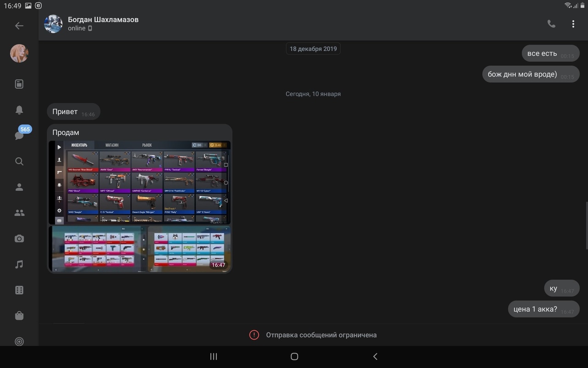Open the news feed sidebar icon
Image resolution: width=588 pixels, height=368 pixels.
pos(19,84)
